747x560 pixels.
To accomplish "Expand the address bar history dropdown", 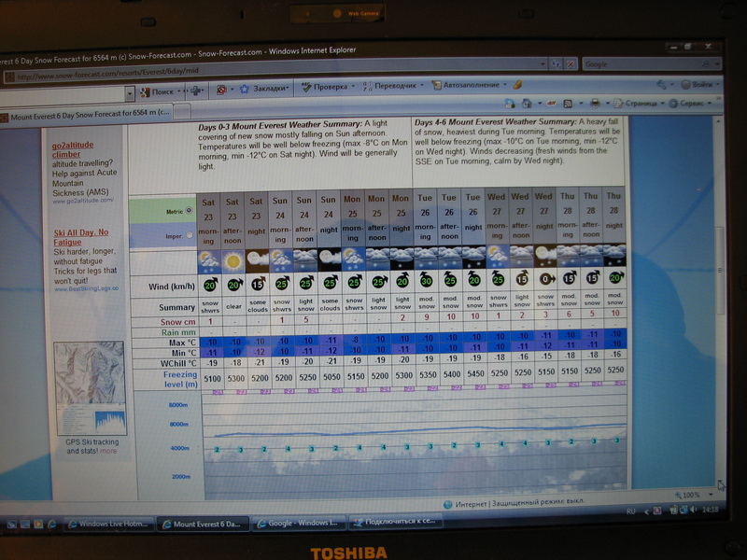I will pos(543,63).
